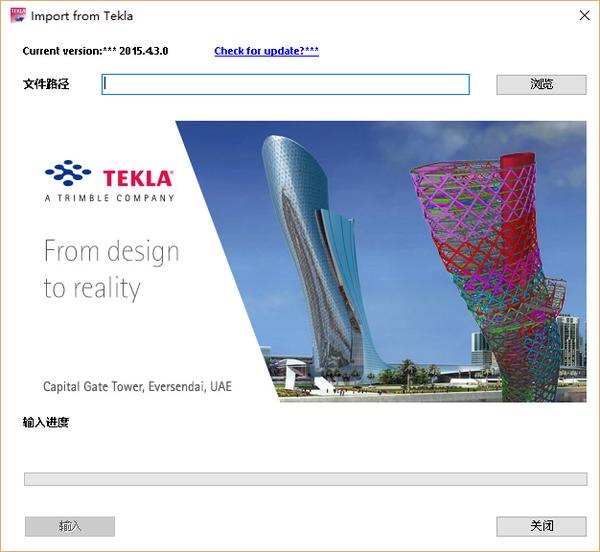Click the 关闭 close button
600x552 pixels.
(541, 526)
